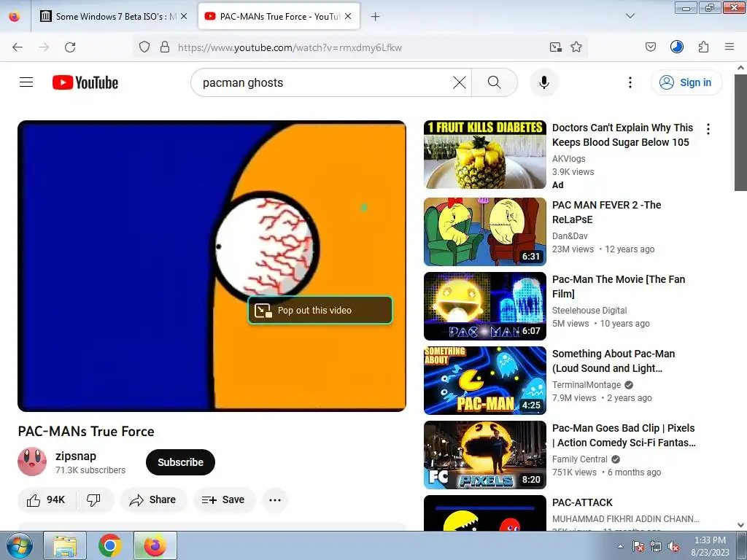Open Windows Explorer from the taskbar
This screenshot has height=560, width=747.
[65, 545]
